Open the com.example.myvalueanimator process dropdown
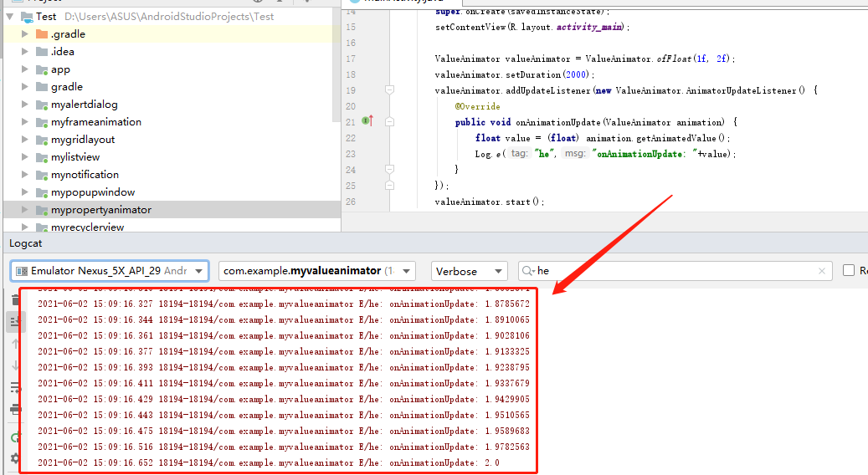This screenshot has height=475, width=868. pos(317,271)
